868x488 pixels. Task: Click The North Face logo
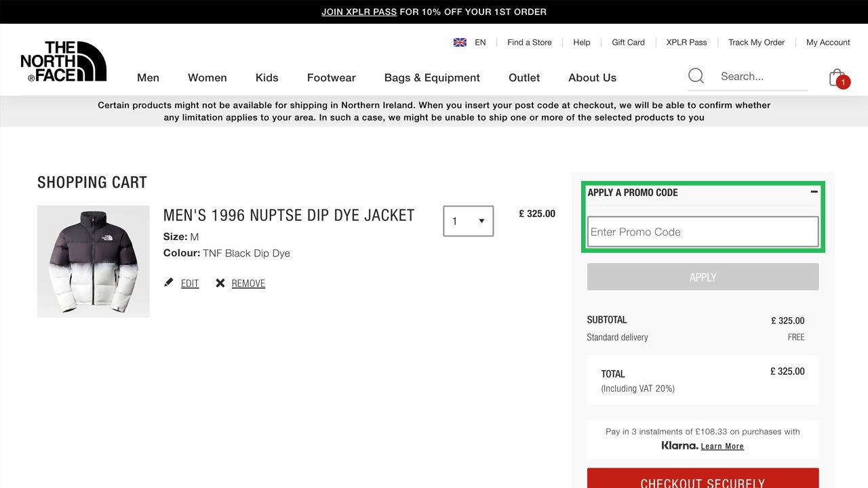point(64,62)
